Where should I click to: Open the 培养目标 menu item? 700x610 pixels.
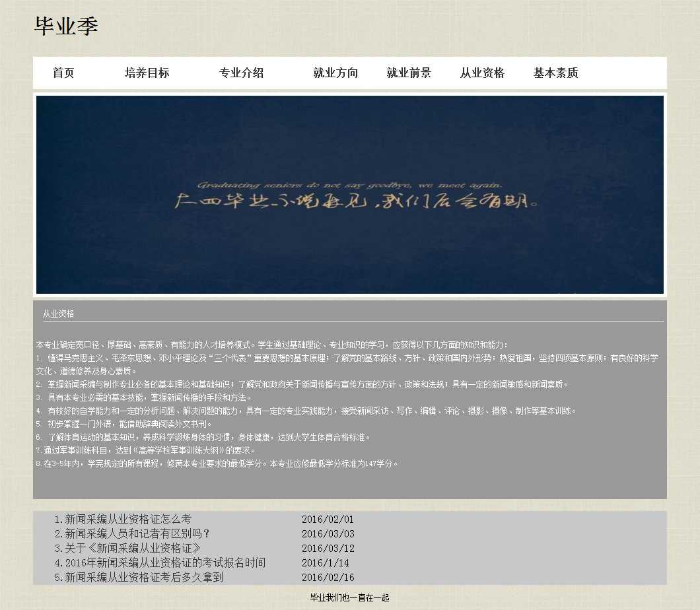pyautogui.click(x=147, y=73)
